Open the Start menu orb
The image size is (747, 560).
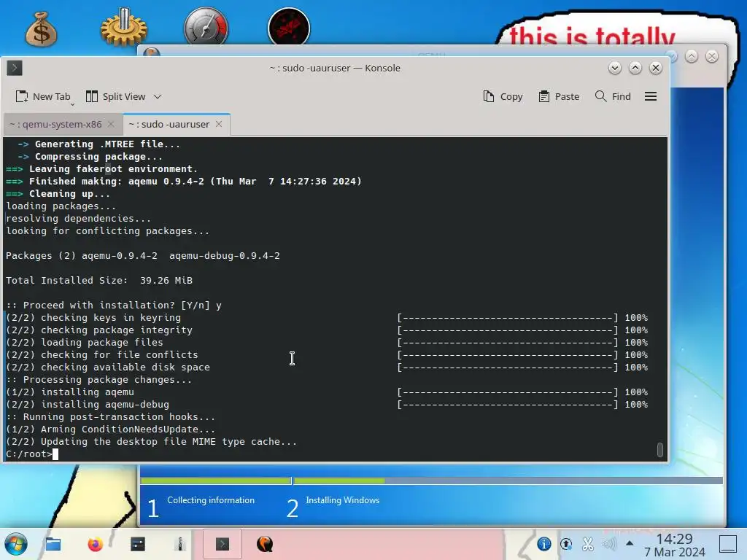(16, 544)
